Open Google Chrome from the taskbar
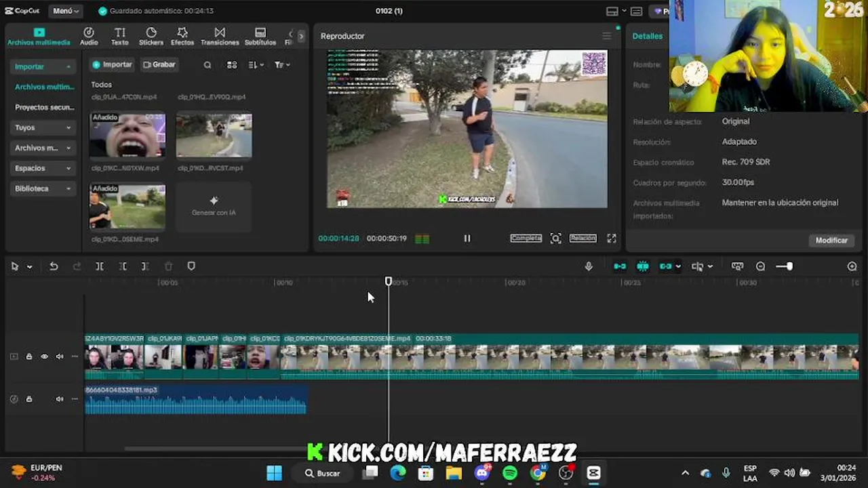Screen dimensions: 868x488 [x=538, y=473]
